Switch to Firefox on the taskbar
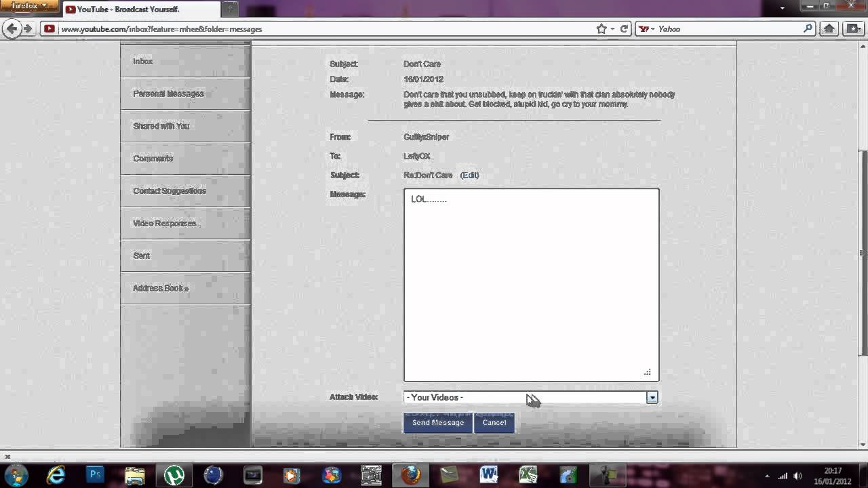868x488 pixels. pos(410,474)
